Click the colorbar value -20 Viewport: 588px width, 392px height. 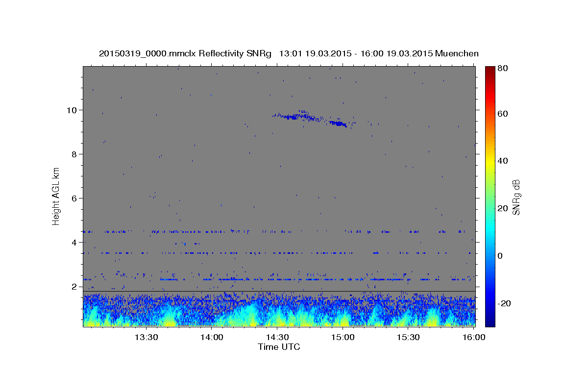[503, 303]
